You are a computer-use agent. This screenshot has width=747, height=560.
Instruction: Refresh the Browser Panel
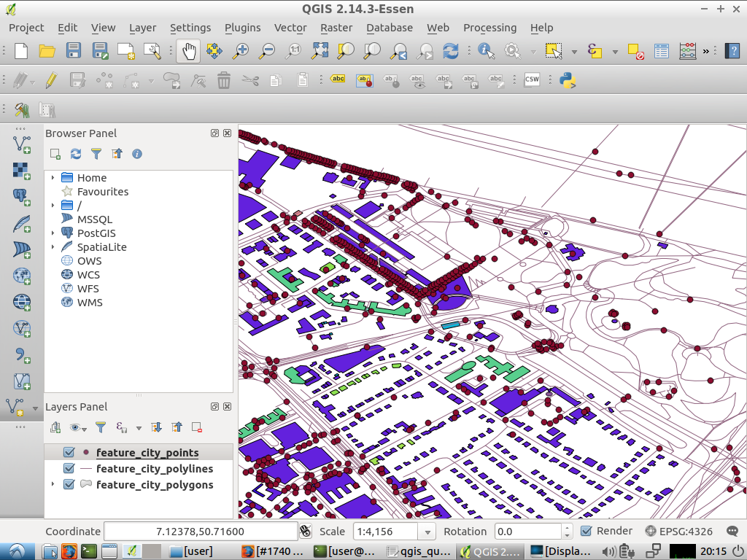click(76, 154)
